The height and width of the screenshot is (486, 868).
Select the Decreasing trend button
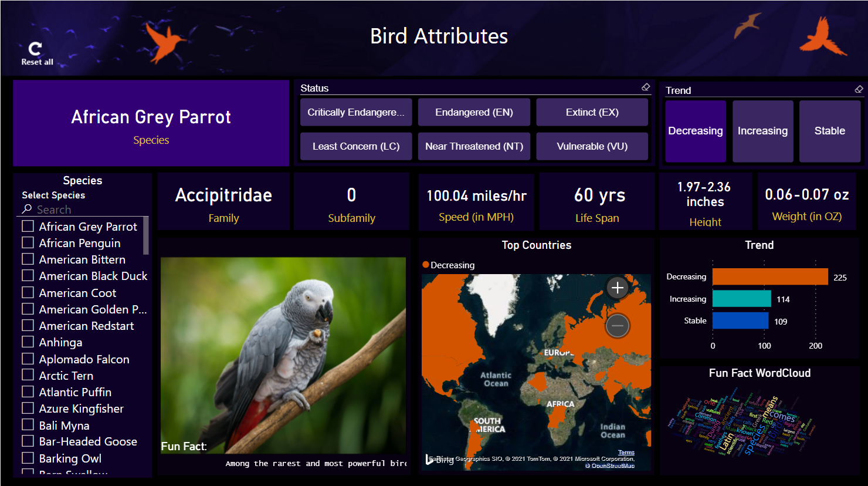(x=696, y=131)
